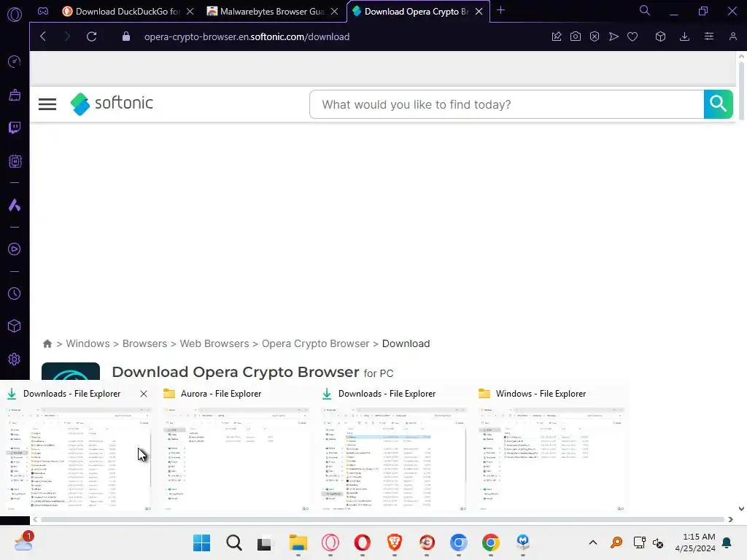This screenshot has width=747, height=560.
Task: Open the toolbar Extensions cube icon
Action: point(660,36)
